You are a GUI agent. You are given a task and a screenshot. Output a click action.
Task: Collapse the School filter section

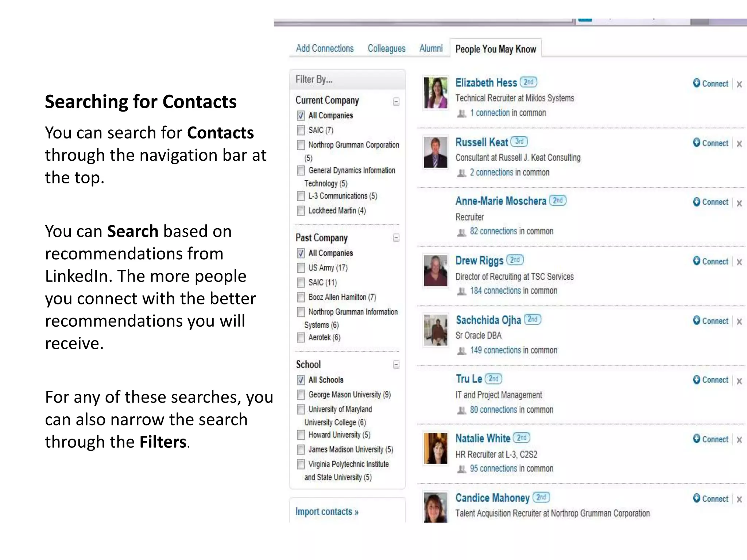(396, 365)
